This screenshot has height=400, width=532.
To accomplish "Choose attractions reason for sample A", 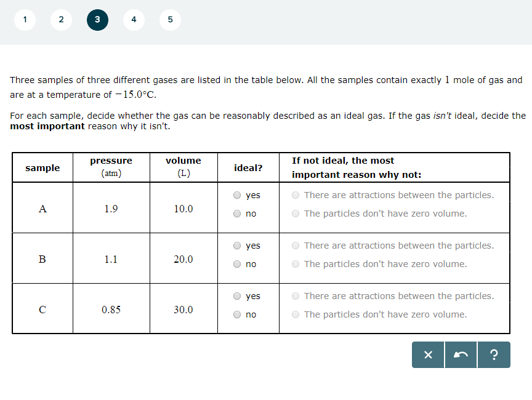I will 296,194.
